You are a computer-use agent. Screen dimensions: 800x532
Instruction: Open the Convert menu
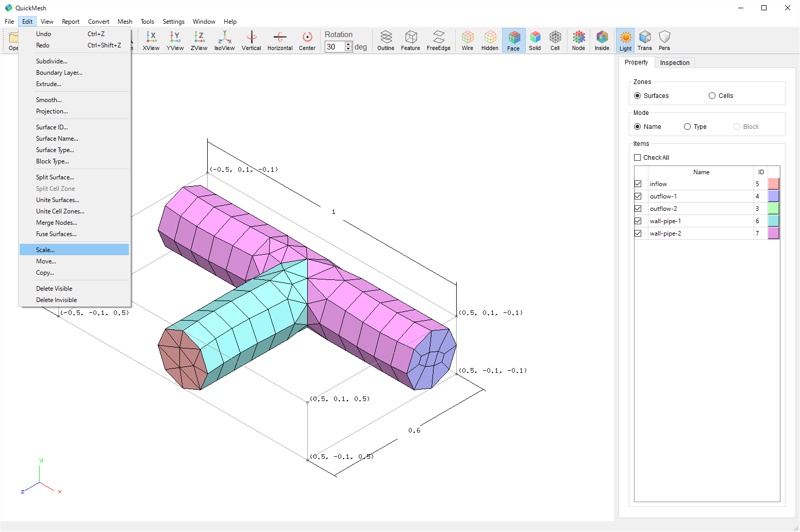(x=98, y=22)
